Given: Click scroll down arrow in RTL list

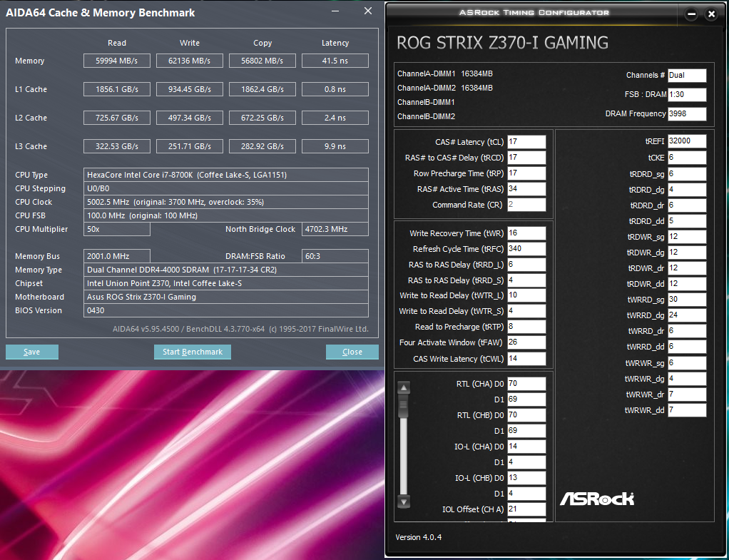Looking at the screenshot, I should pos(404,502).
